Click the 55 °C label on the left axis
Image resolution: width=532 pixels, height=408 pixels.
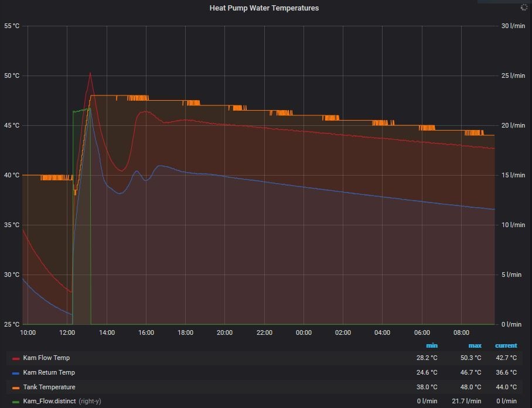coord(12,26)
